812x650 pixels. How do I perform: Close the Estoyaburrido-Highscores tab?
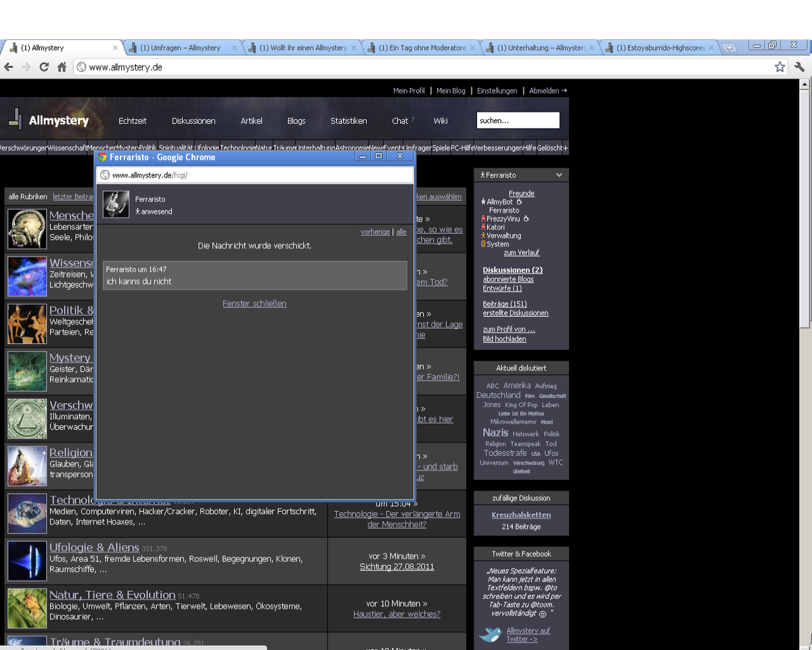pyautogui.click(x=713, y=48)
